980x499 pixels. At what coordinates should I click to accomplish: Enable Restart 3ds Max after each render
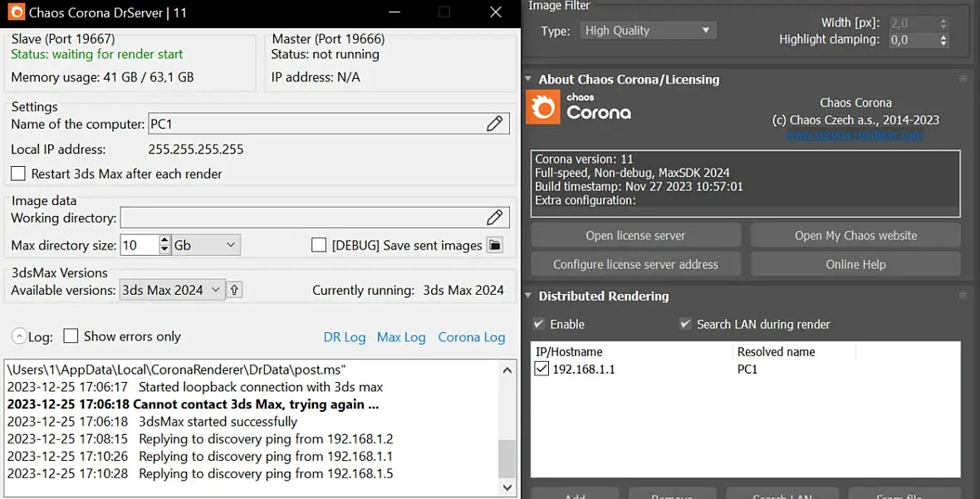click(18, 174)
